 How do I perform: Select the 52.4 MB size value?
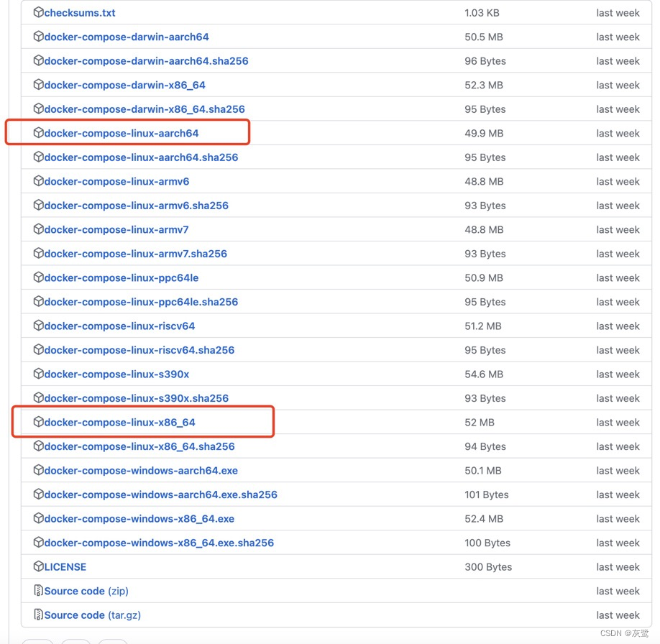coord(484,519)
